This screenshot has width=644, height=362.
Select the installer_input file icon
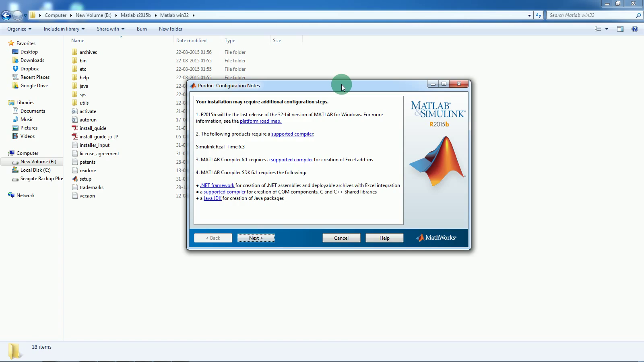pos(74,145)
